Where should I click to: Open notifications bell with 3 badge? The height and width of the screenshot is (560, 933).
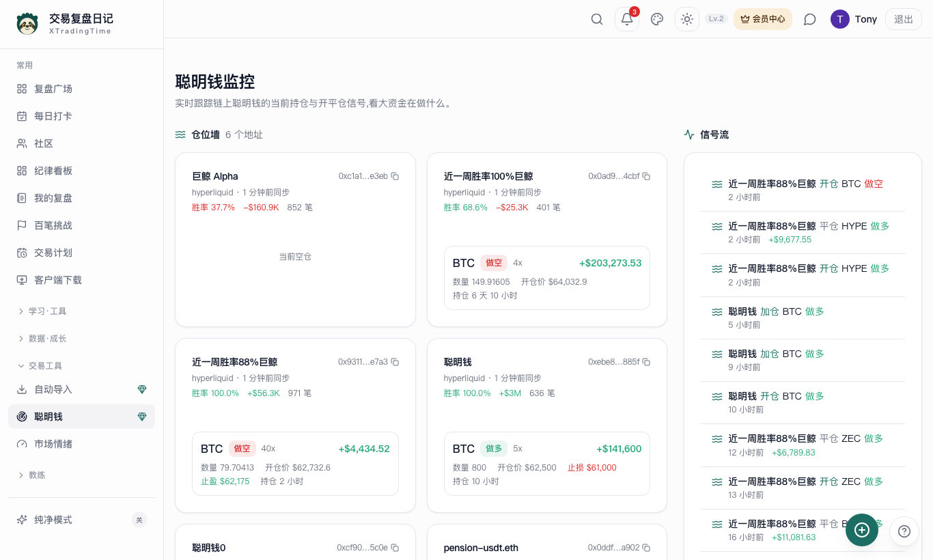coord(627,19)
